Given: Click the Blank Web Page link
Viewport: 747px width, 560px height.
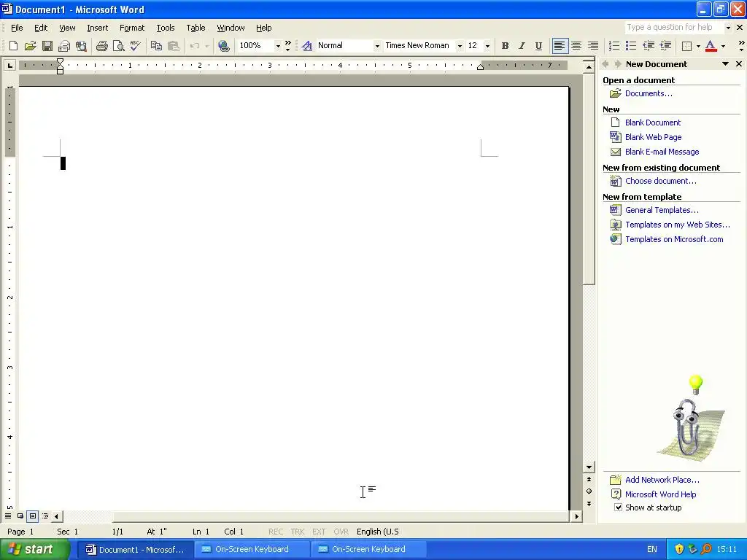Looking at the screenshot, I should [x=653, y=137].
